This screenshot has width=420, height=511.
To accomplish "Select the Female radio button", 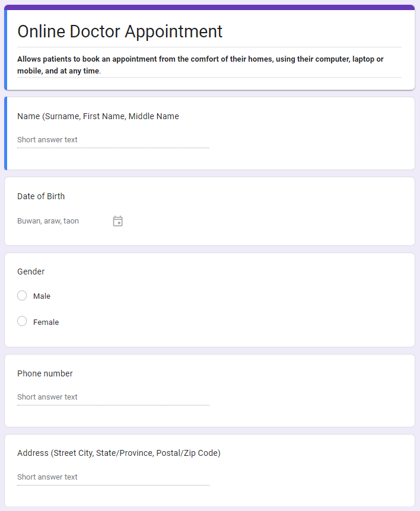I will point(22,321).
